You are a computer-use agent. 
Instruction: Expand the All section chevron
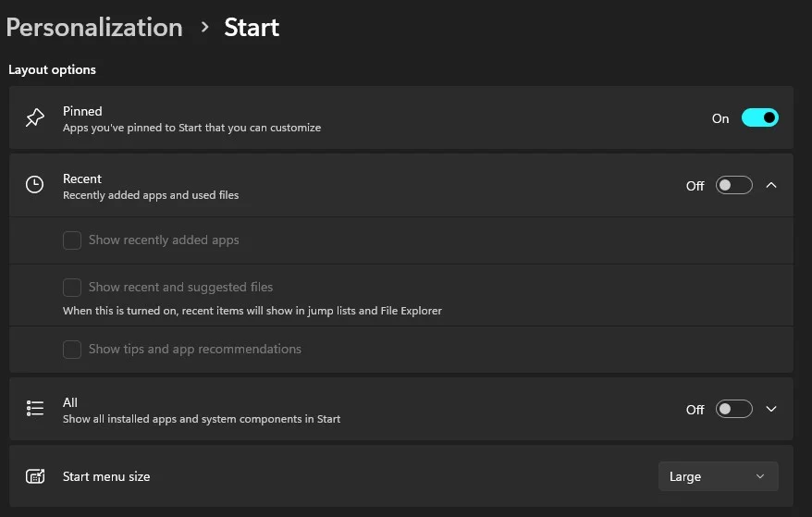(x=771, y=409)
